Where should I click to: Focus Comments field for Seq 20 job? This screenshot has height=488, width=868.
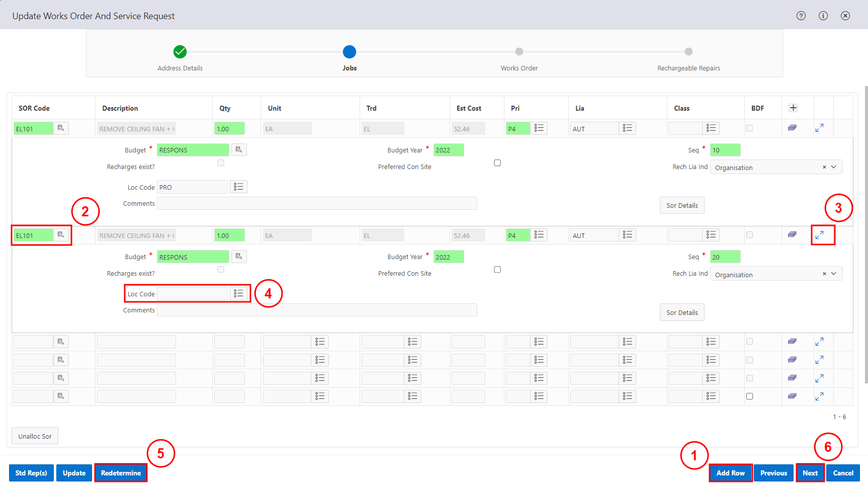point(317,310)
